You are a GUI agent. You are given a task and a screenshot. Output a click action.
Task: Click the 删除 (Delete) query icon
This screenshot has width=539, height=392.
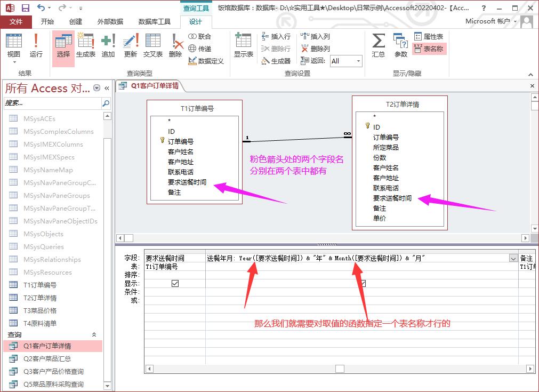click(x=175, y=45)
